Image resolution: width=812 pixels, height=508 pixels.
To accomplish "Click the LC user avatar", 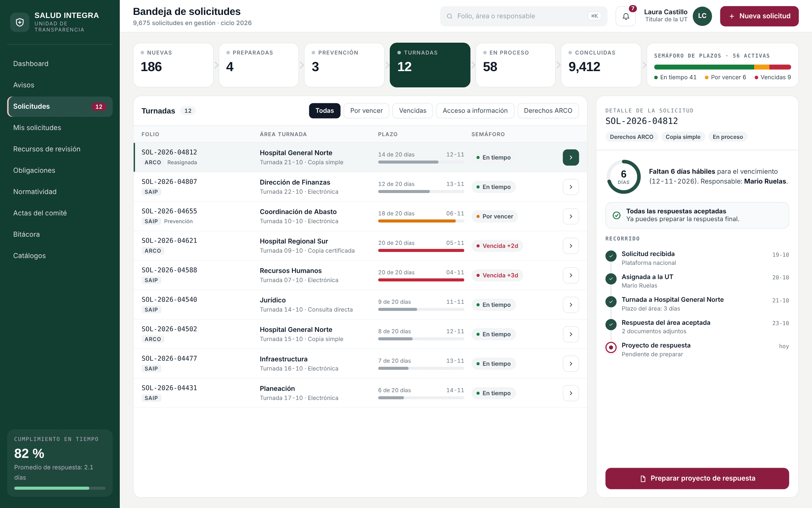I will [x=702, y=16].
